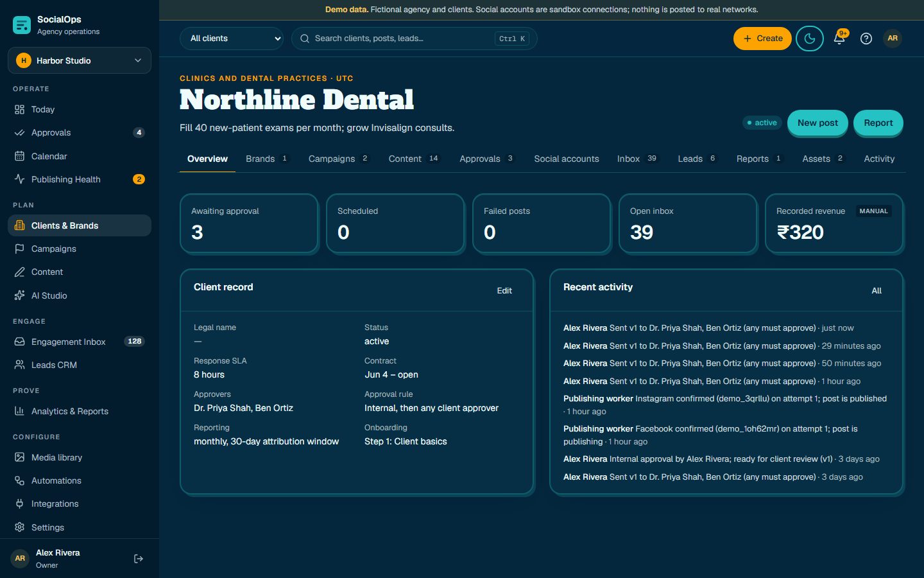Image resolution: width=924 pixels, height=578 pixels.
Task: Open Settings gear in sidebar
Action: [19, 527]
